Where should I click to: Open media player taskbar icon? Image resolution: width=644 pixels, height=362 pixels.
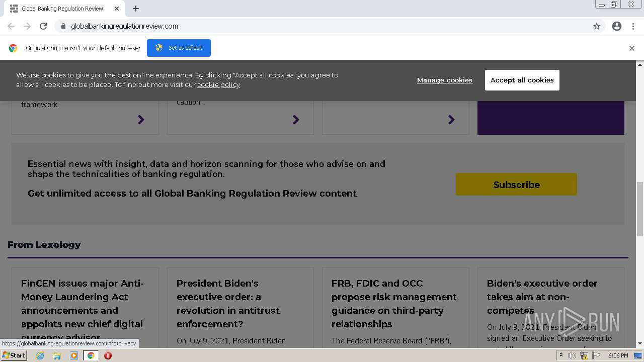pos(74,355)
